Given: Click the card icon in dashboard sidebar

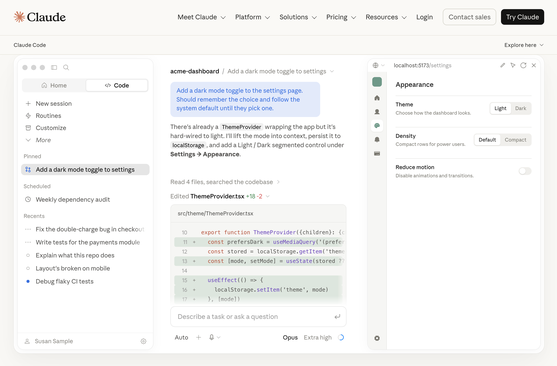Looking at the screenshot, I should click(377, 154).
